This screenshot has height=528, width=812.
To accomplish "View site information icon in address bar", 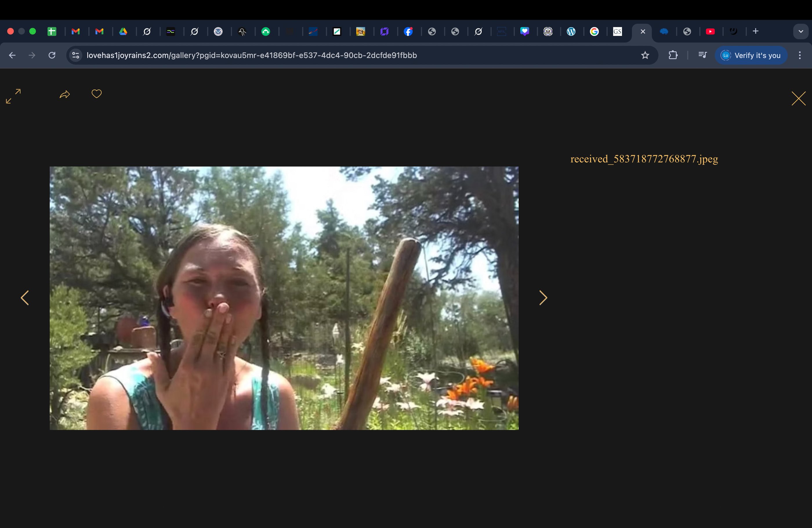I will click(76, 55).
